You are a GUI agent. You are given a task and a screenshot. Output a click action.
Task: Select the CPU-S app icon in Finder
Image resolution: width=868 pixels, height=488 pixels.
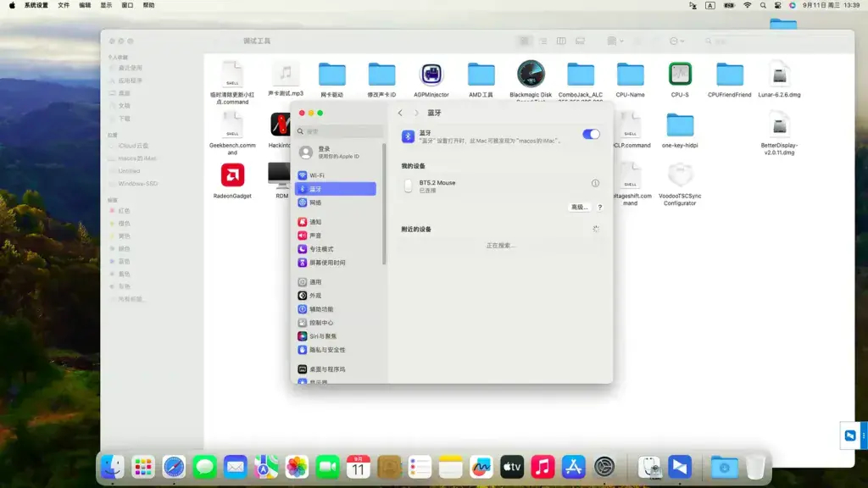680,75
